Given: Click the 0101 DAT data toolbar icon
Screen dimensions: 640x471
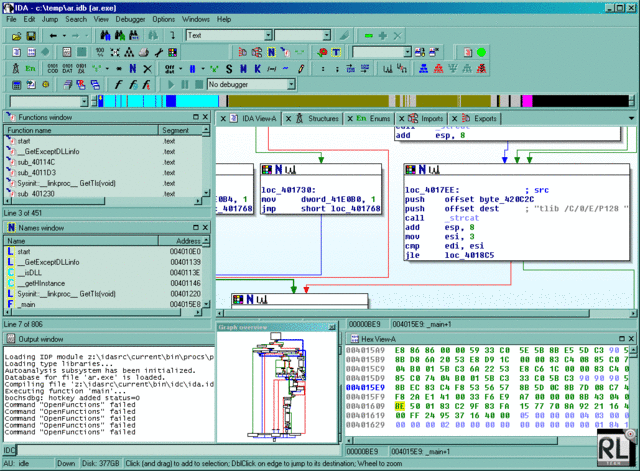Looking at the screenshot, I should 67,69.
